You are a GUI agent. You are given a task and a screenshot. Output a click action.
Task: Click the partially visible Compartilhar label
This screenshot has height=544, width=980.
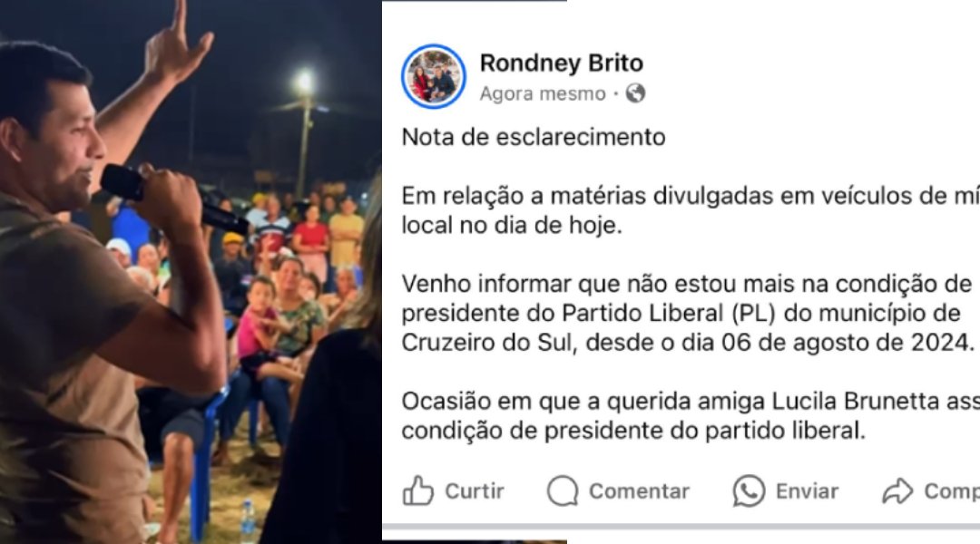[x=952, y=491]
